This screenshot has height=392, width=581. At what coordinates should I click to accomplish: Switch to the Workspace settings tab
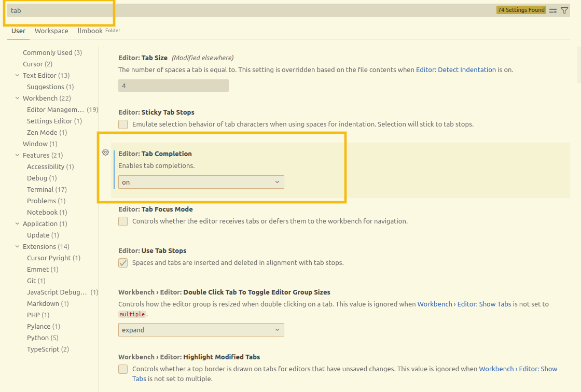[51, 31]
